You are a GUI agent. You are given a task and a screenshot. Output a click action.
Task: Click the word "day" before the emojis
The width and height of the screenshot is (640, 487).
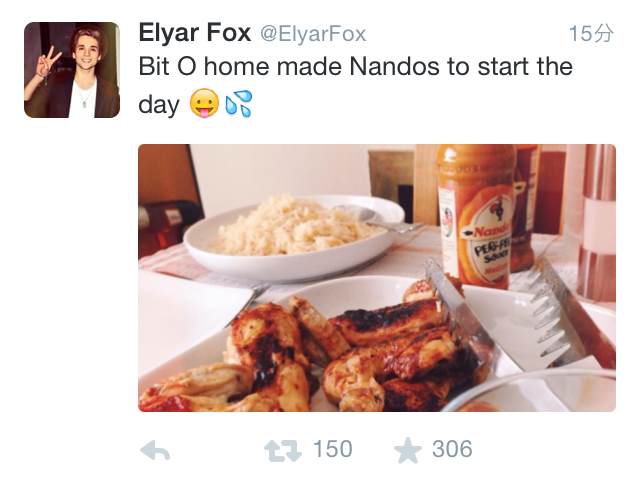click(159, 105)
